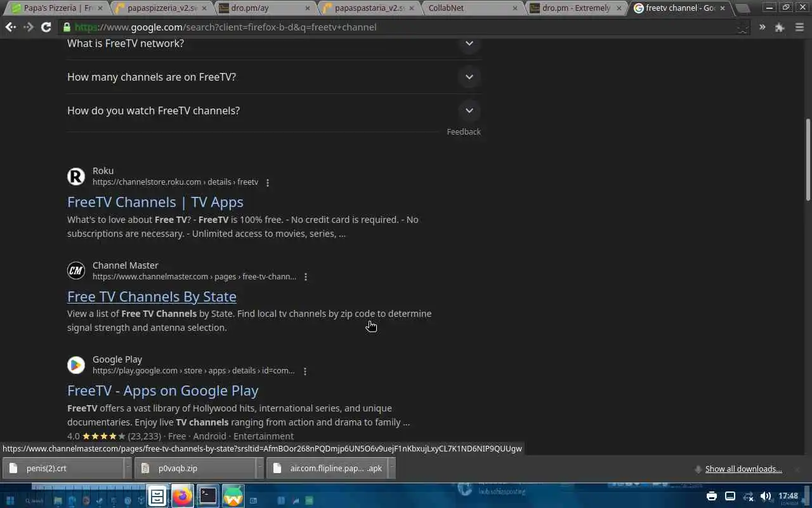Click the Feedback link

(x=464, y=132)
